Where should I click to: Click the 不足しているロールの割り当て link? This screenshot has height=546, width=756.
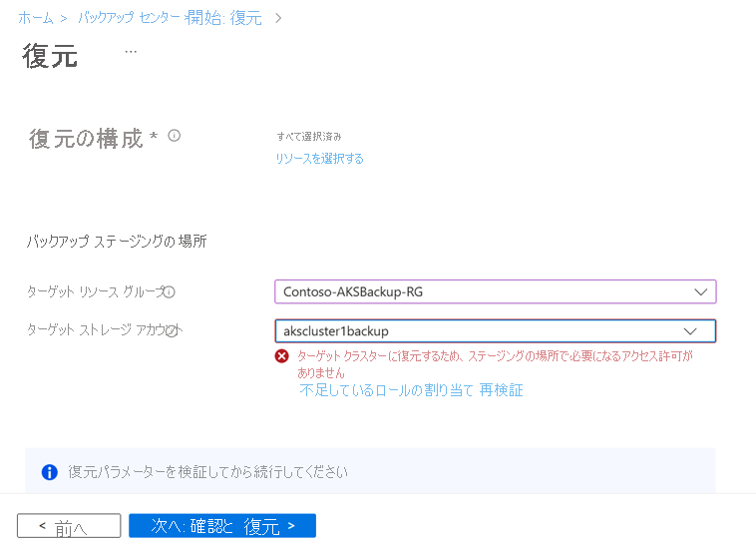(386, 389)
